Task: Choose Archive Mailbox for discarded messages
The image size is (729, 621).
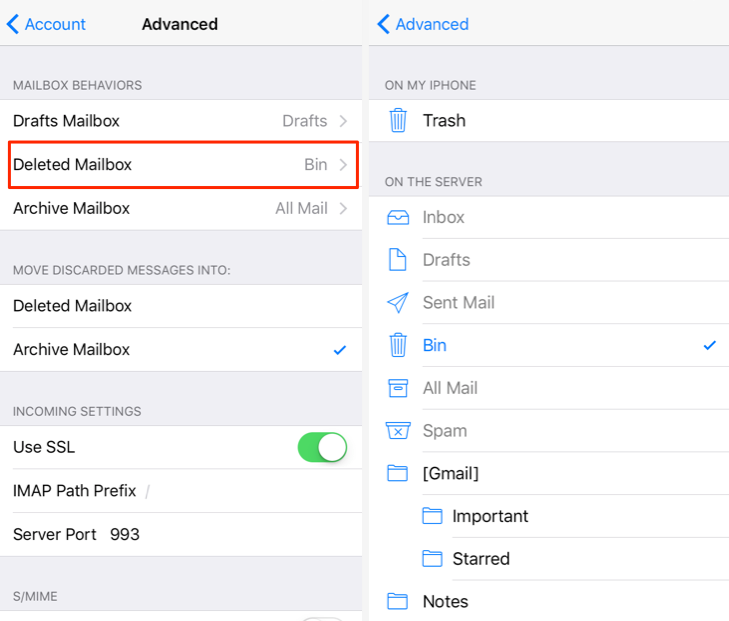Action: click(180, 350)
